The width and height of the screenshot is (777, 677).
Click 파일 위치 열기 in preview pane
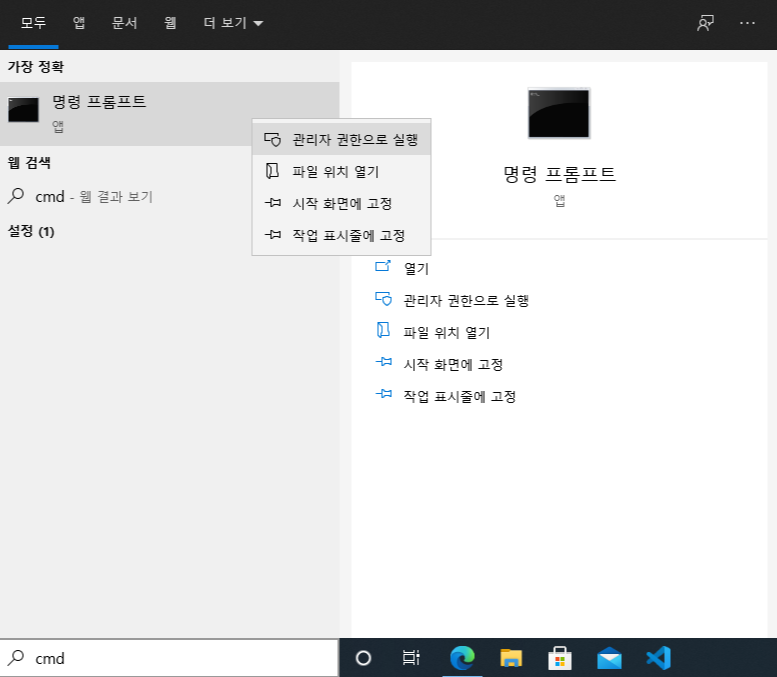click(x=446, y=332)
